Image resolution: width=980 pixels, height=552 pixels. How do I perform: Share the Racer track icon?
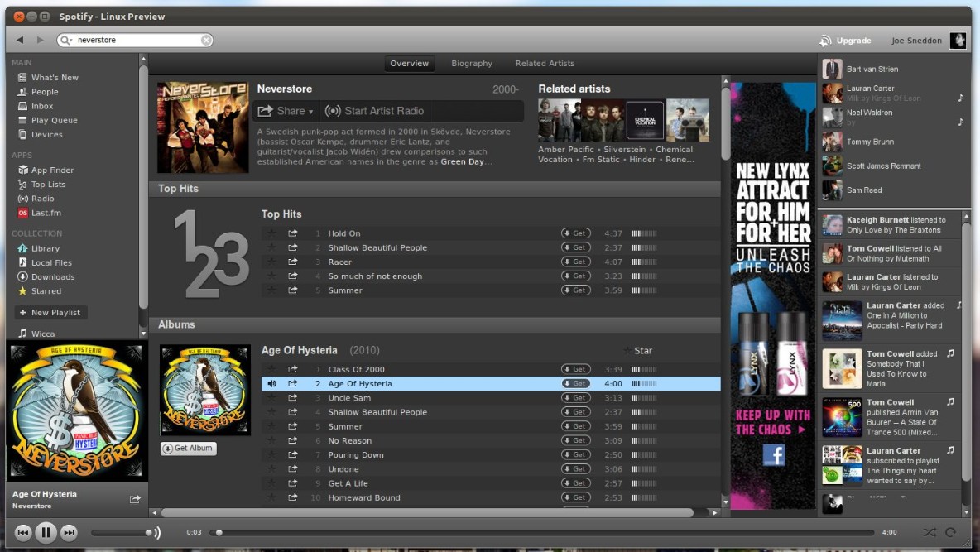292,262
